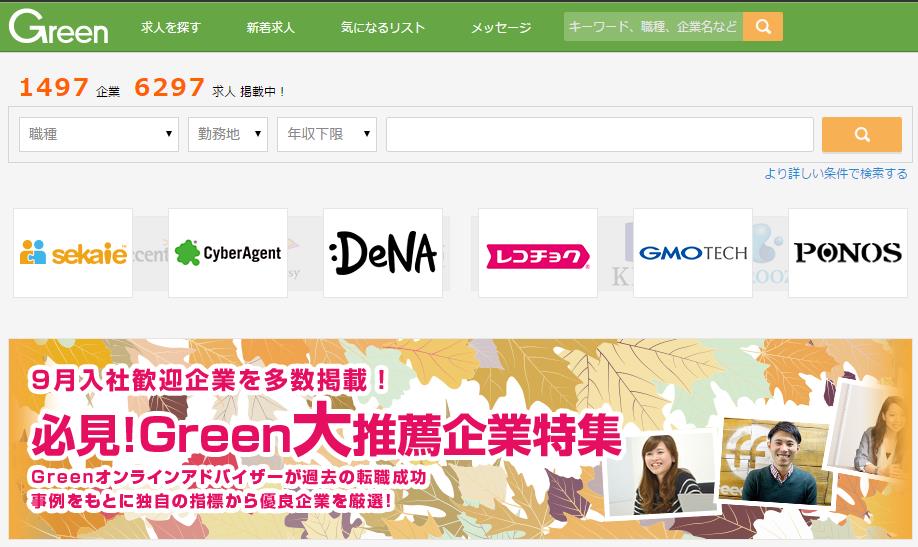Open the 求人を探す menu
The height and width of the screenshot is (547, 918).
pos(170,27)
